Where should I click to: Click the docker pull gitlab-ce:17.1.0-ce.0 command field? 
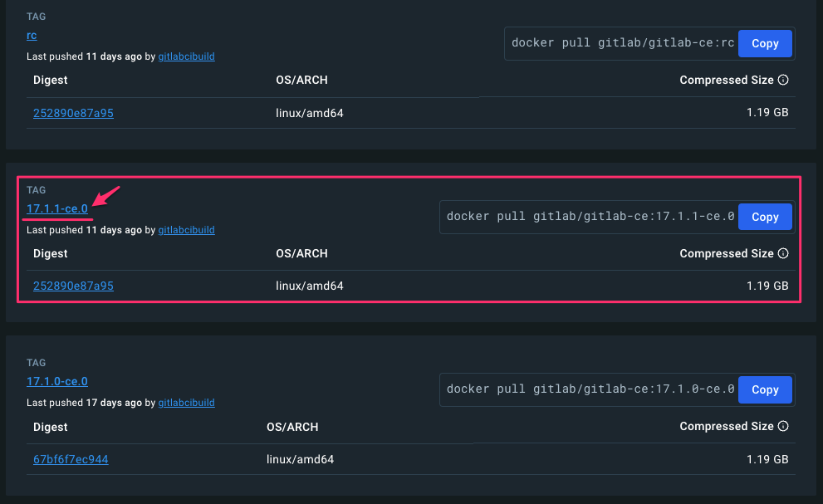tap(590, 389)
